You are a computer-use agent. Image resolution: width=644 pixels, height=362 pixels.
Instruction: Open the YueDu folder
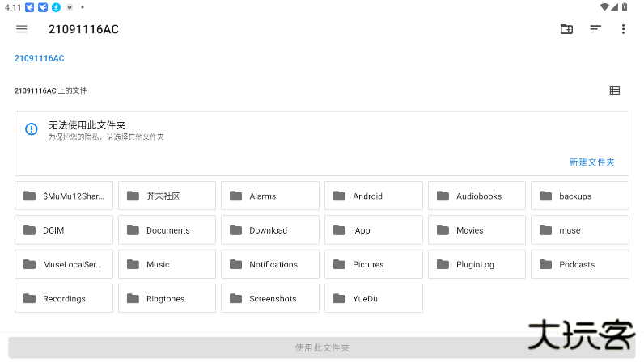373,298
